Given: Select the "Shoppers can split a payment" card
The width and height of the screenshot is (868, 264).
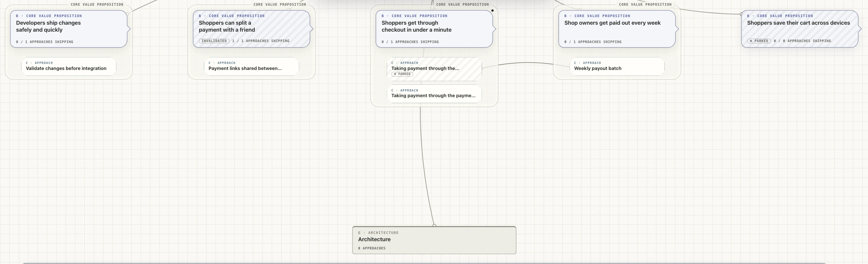Looking at the screenshot, I should pos(251,29).
